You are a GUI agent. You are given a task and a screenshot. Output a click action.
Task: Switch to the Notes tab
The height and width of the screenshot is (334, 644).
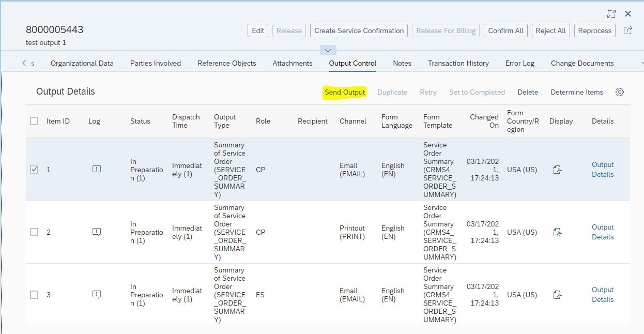tap(402, 63)
